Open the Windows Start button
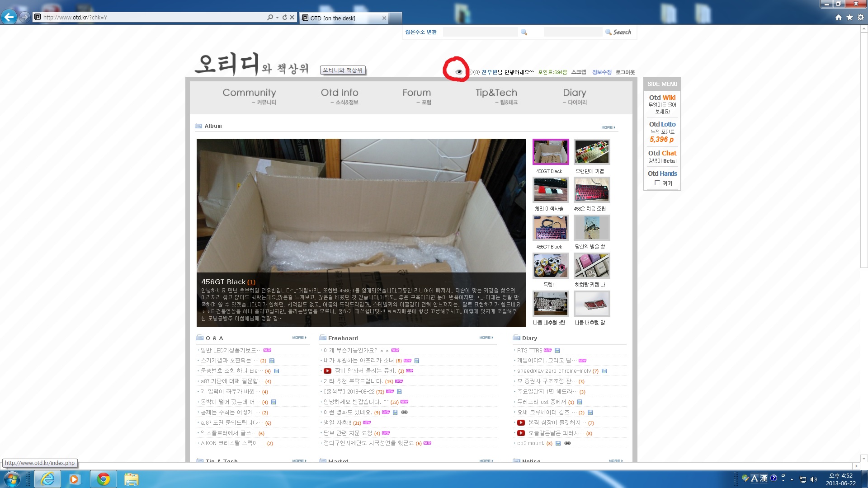This screenshot has height=488, width=868. tap(12, 479)
